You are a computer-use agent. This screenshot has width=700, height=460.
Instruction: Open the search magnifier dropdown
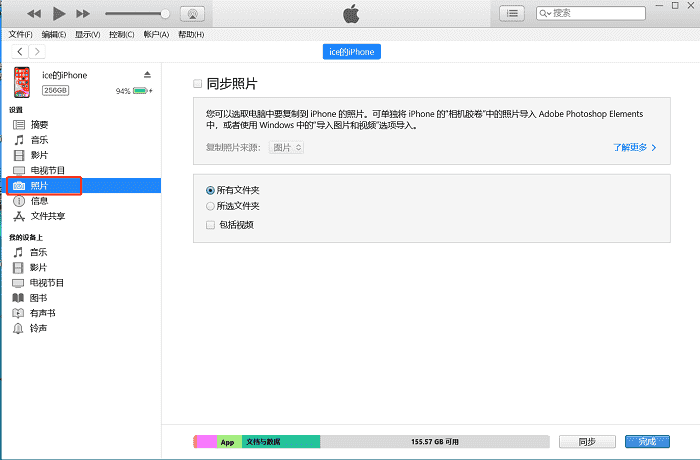tap(545, 13)
